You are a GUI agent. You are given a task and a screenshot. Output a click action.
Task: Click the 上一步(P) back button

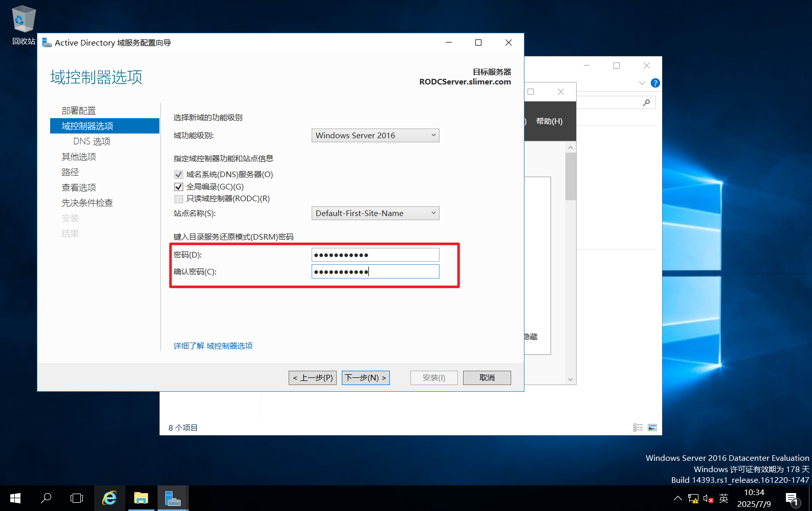point(313,378)
